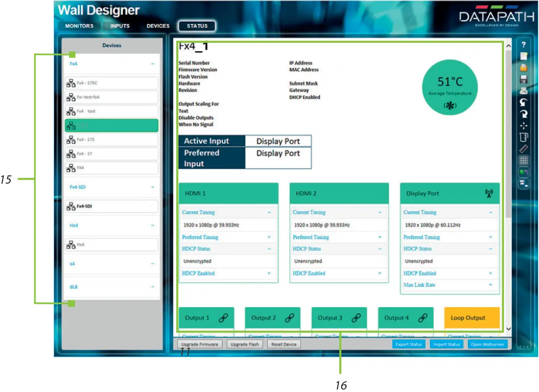Click the network icon of Fx4 - 17 device
This screenshot has height=392, width=539.
(71, 154)
